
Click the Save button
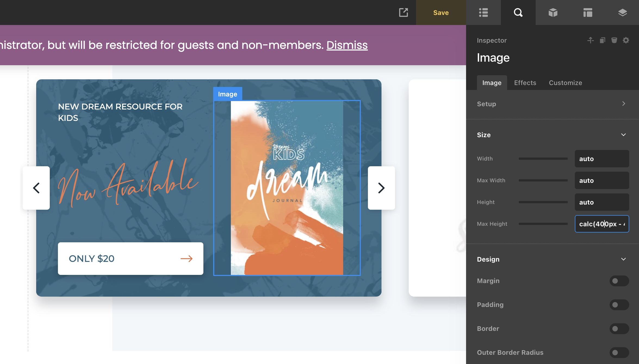[x=441, y=12]
